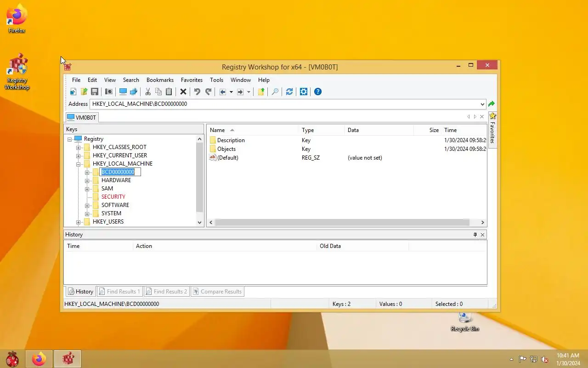Expand the SOFTWARE key node
Screen dimensions: 588x368
click(x=87, y=205)
